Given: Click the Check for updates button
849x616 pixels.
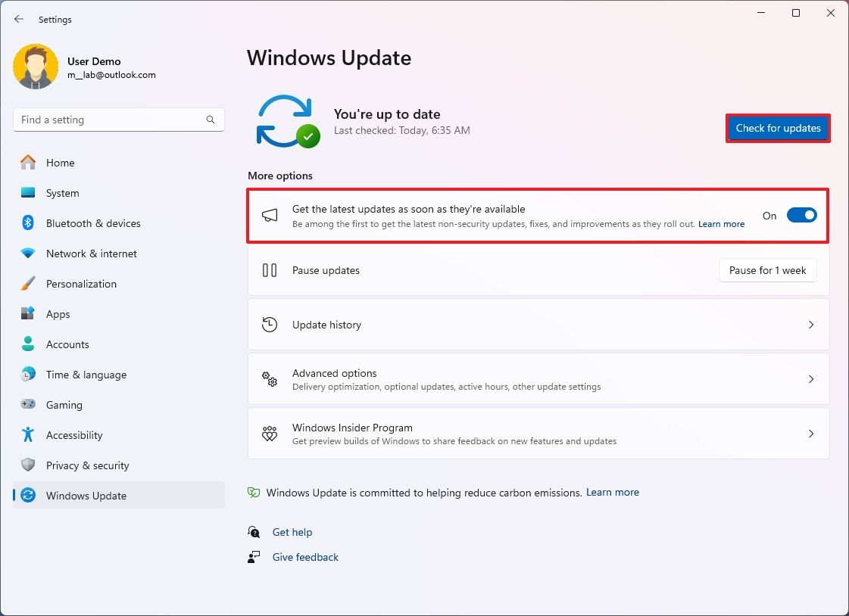Looking at the screenshot, I should (778, 128).
